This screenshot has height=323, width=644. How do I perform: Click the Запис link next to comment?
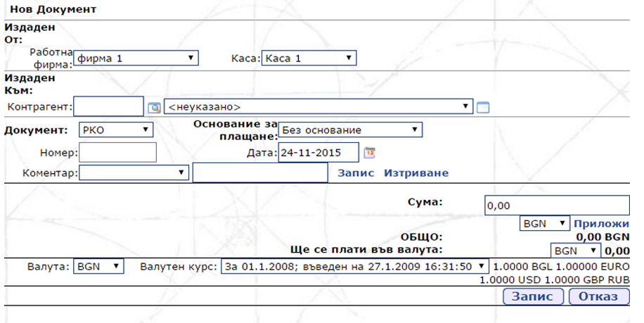[356, 173]
